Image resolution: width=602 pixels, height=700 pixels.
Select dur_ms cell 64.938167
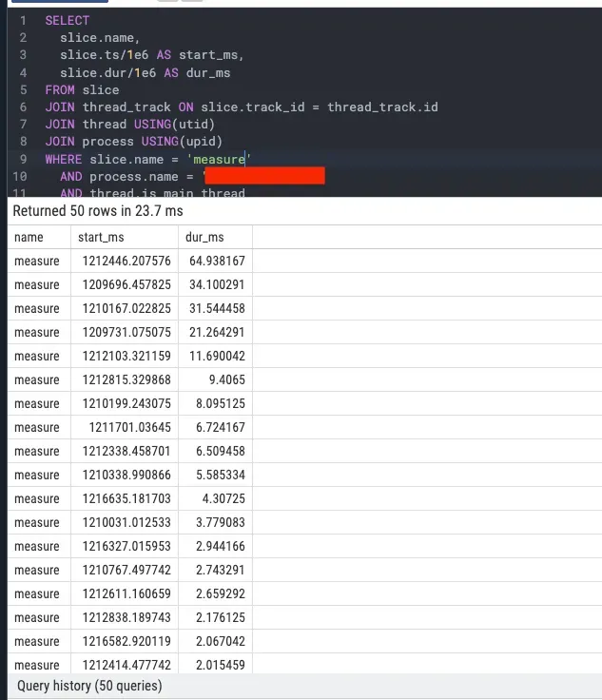click(x=217, y=261)
